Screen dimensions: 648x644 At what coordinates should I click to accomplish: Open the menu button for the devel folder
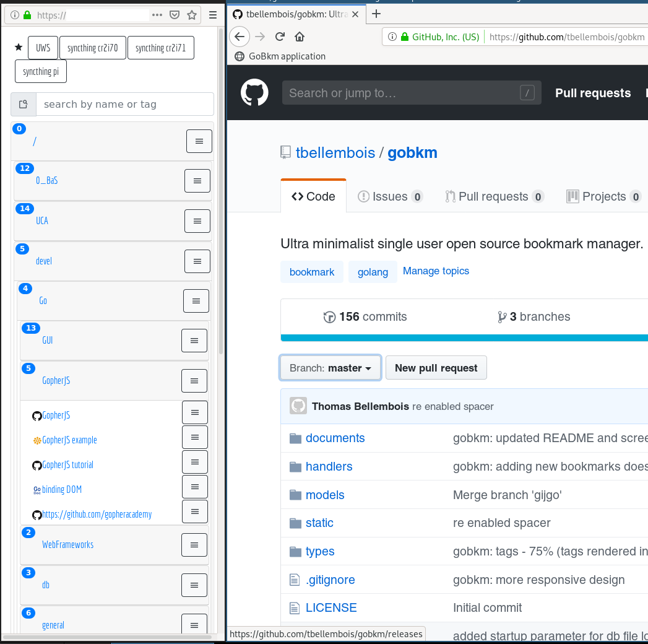pyautogui.click(x=197, y=261)
